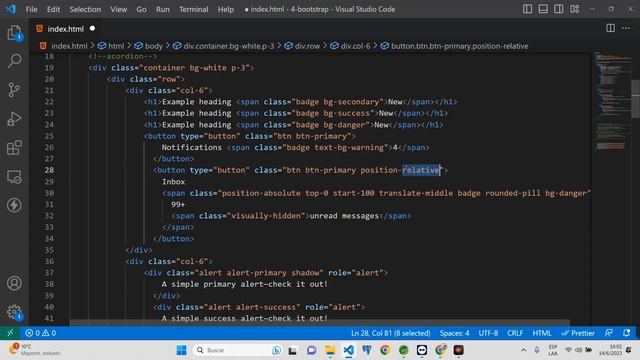
Task: Change indentation via Spaces: 4
Action: [x=454, y=333]
